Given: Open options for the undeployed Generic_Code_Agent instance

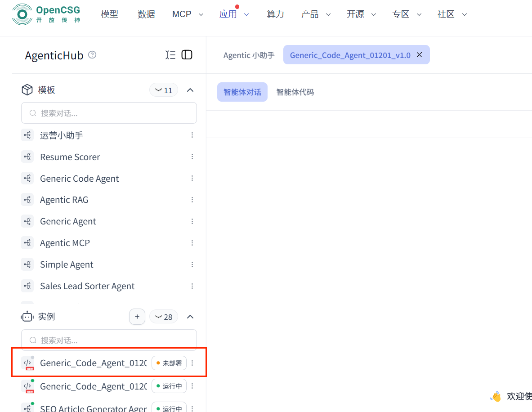Looking at the screenshot, I should coord(192,363).
